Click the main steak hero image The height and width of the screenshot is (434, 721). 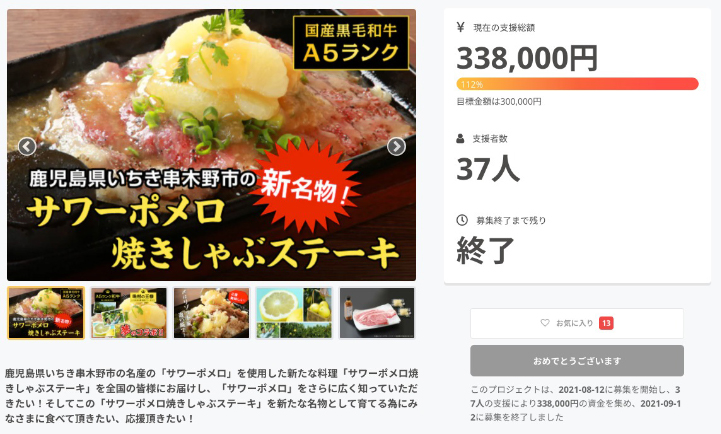click(211, 145)
